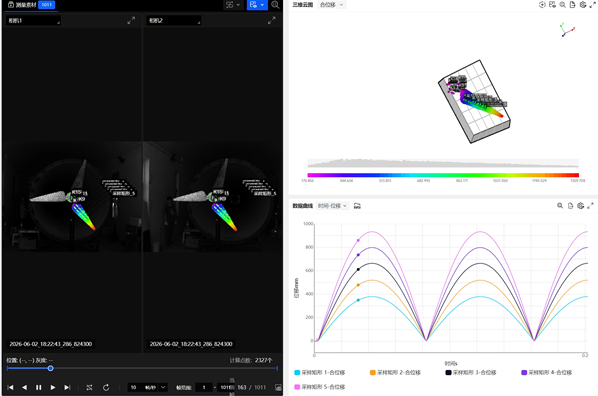This screenshot has height=396, width=598.
Task: Jump to the first frame
Action: coord(10,387)
